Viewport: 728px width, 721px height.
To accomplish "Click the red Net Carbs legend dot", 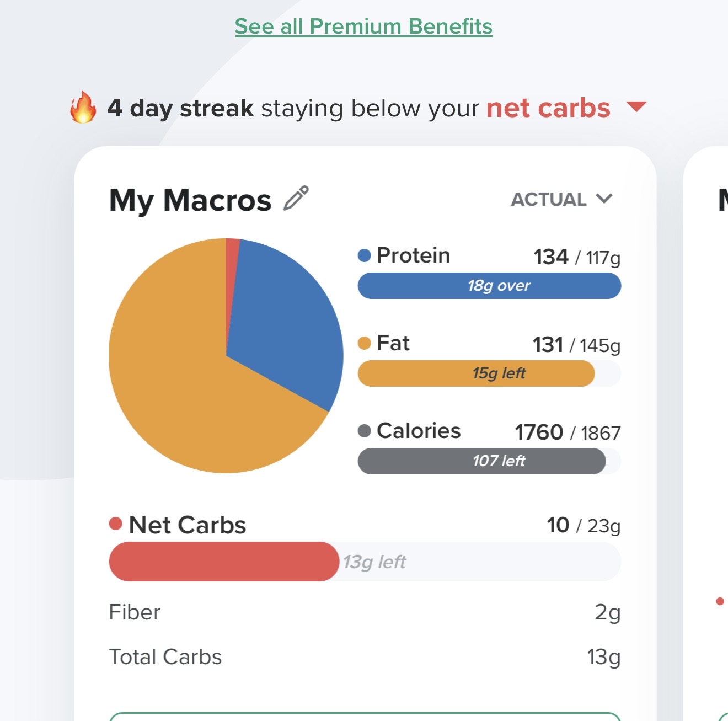I will [x=115, y=524].
